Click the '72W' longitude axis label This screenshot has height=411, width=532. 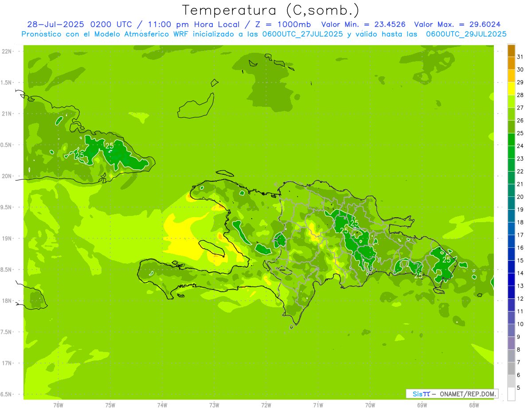[x=266, y=405]
